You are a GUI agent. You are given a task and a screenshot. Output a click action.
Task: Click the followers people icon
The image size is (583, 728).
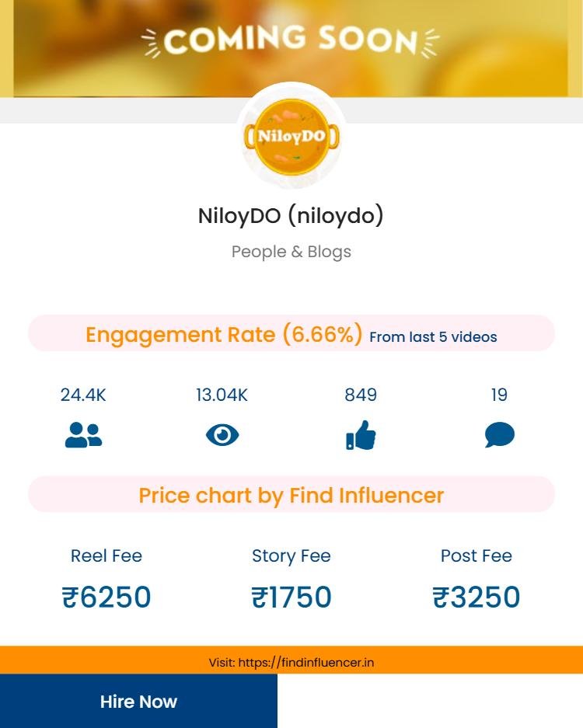(83, 435)
